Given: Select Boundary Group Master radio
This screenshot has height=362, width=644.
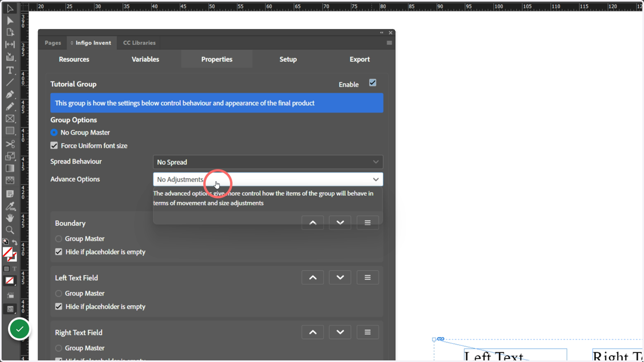Looking at the screenshot, I should tap(58, 239).
